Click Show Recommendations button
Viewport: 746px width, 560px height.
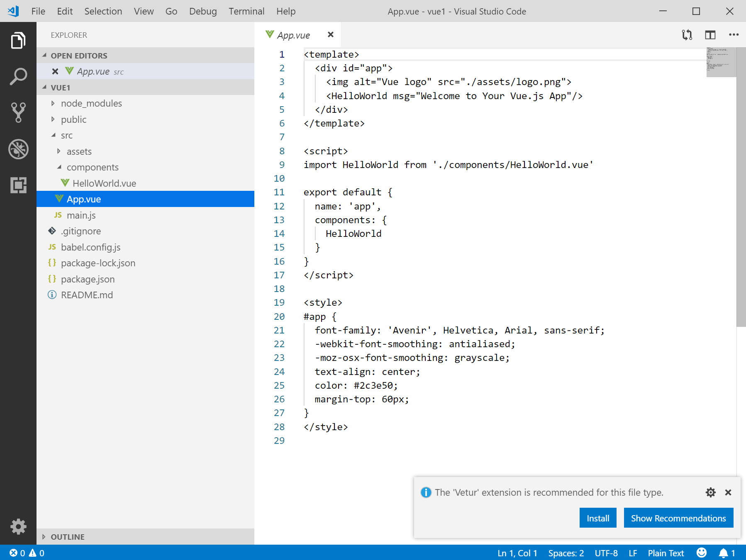click(x=678, y=518)
